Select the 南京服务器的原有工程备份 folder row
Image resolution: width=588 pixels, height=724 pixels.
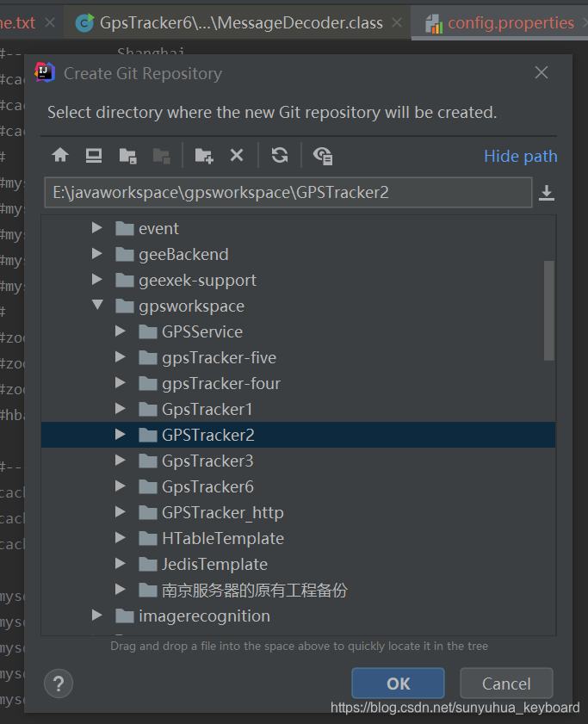pos(298,590)
